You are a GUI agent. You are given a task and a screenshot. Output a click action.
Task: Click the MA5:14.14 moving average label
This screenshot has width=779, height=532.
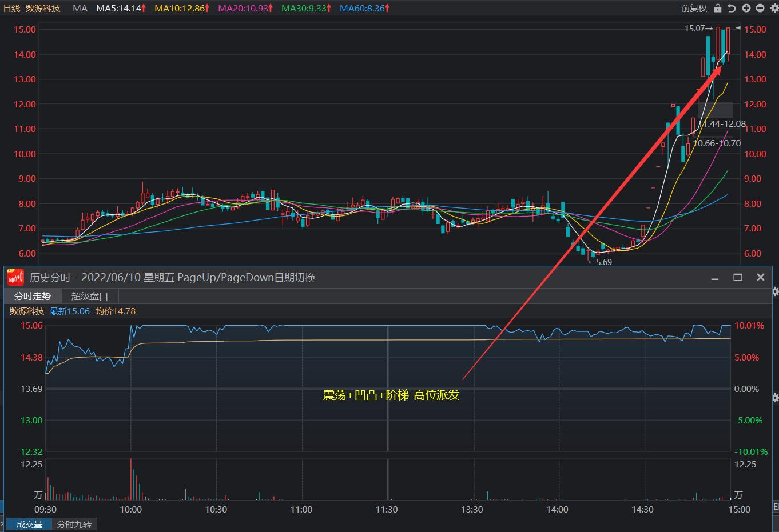point(121,8)
